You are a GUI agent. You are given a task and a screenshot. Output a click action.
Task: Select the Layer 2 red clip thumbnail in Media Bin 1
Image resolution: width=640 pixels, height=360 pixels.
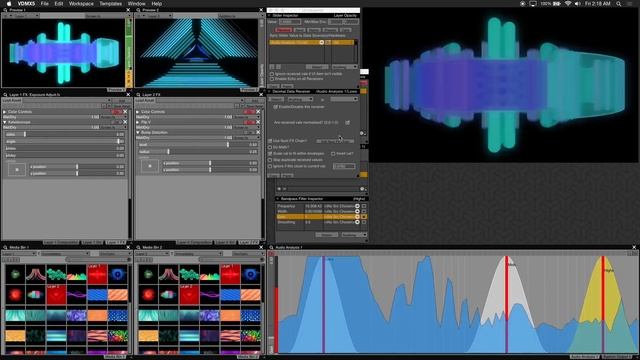[x=56, y=294]
